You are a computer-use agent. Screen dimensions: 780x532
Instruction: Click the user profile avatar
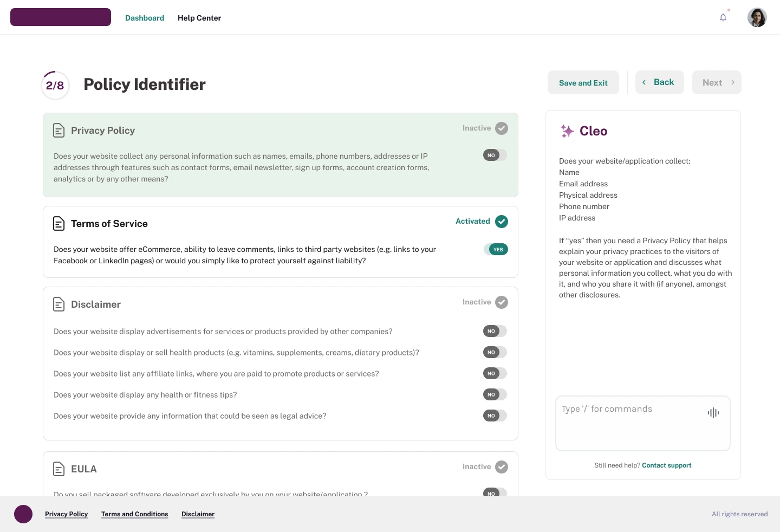click(757, 17)
